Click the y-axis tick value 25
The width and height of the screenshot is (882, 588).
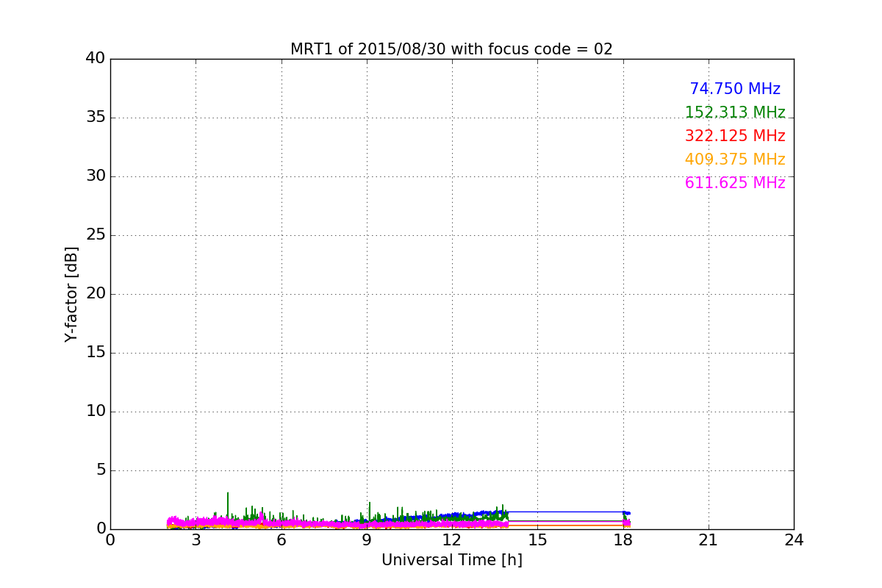point(96,235)
